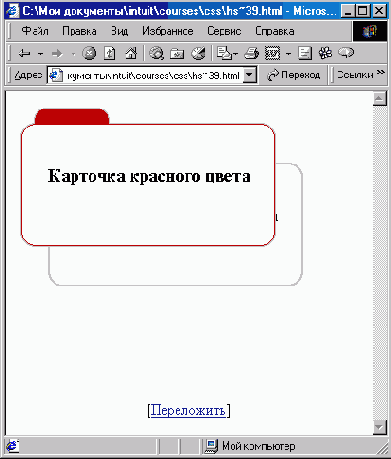Open the Вид menu

119,31
